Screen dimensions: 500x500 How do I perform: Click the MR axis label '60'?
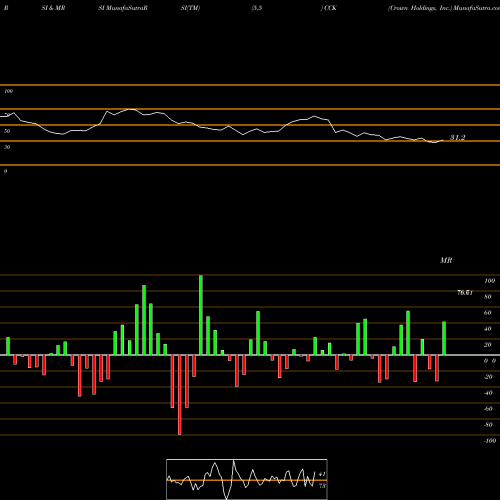click(487, 313)
